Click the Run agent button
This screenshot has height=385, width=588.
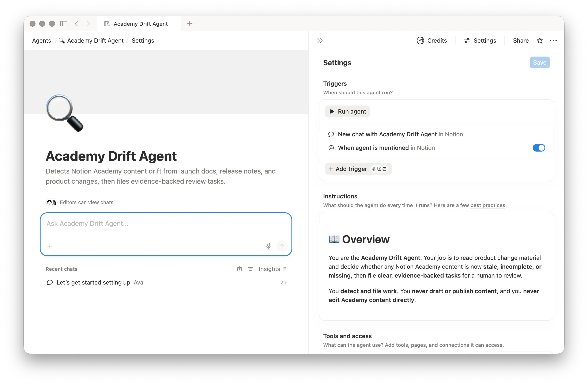click(x=347, y=111)
